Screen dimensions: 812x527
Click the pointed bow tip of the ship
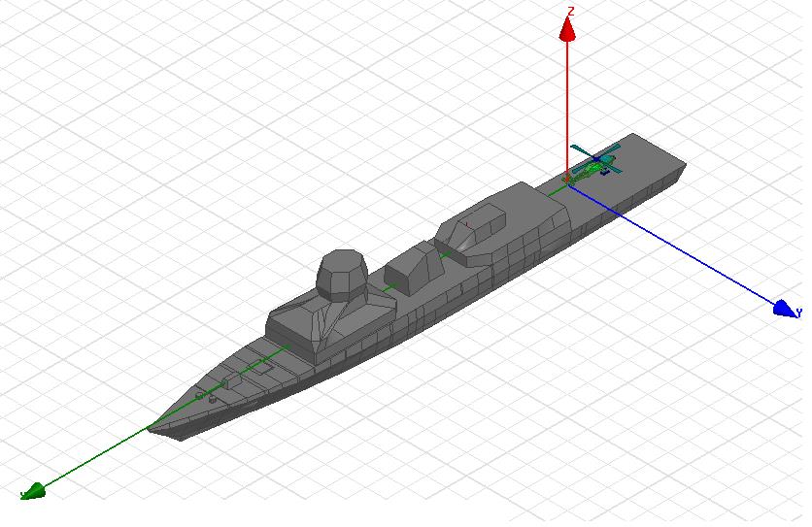pyautogui.click(x=151, y=427)
